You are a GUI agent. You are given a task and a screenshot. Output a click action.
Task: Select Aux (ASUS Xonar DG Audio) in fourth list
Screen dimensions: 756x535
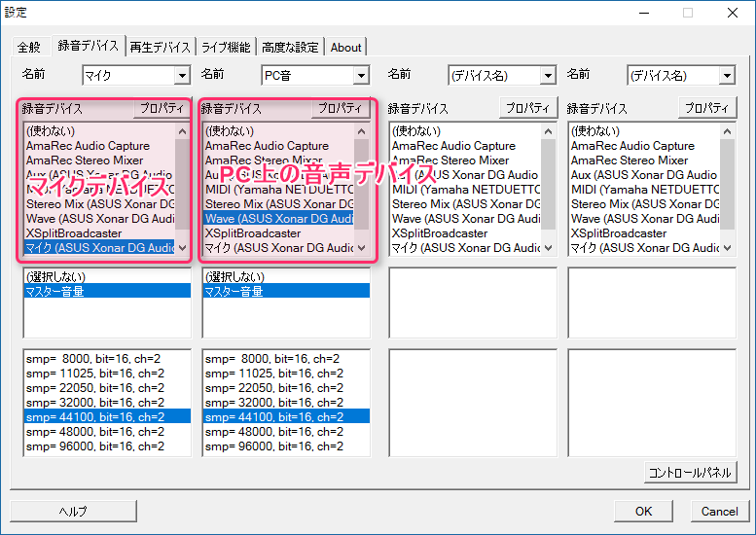645,175
